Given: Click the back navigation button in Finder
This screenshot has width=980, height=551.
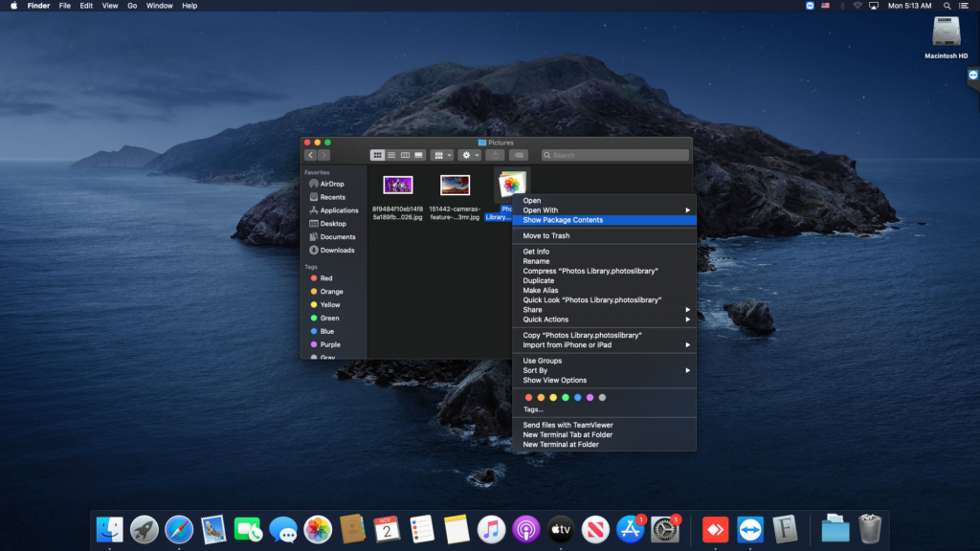Looking at the screenshot, I should (x=310, y=154).
